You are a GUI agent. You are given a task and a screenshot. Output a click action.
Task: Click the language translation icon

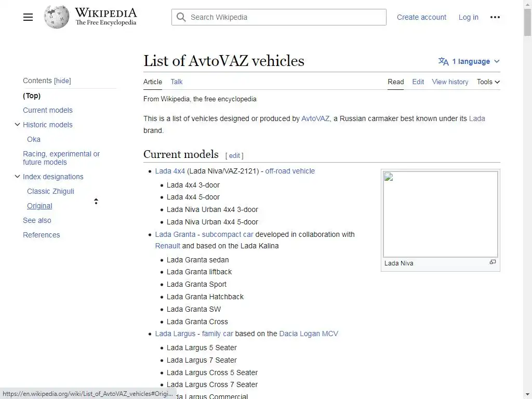tap(443, 61)
